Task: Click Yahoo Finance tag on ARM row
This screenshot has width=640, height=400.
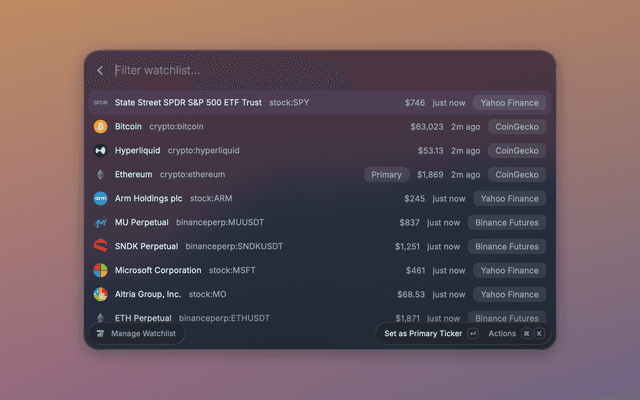Action: [x=509, y=199]
